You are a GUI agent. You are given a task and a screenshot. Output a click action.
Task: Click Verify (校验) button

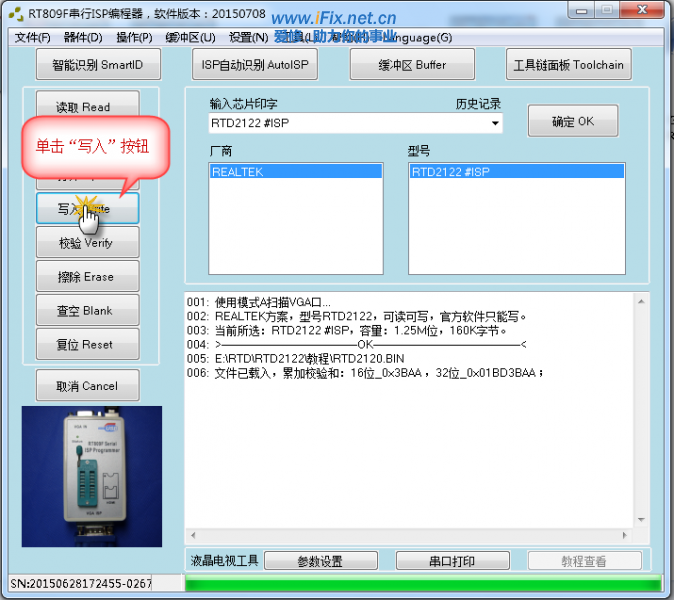[87, 243]
